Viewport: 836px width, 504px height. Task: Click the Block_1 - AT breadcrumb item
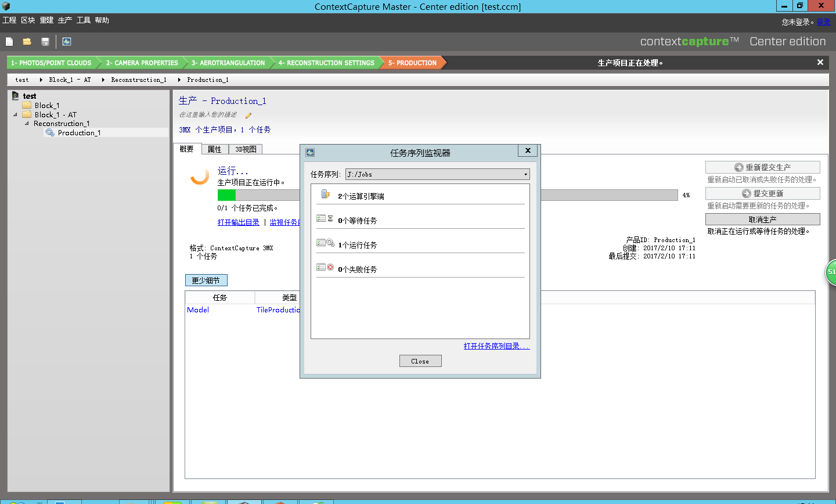coord(70,80)
